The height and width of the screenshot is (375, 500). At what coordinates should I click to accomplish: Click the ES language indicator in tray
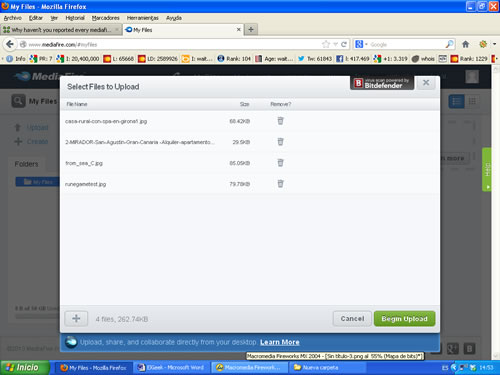(445, 368)
